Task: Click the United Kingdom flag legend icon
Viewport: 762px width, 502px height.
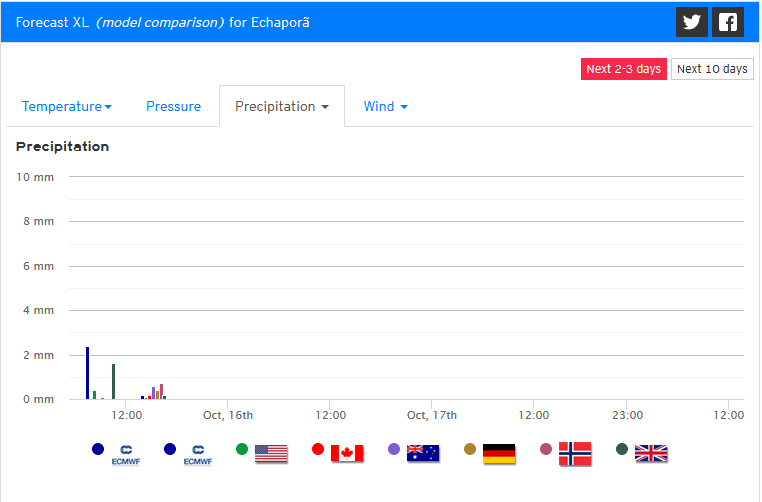Action: click(651, 453)
